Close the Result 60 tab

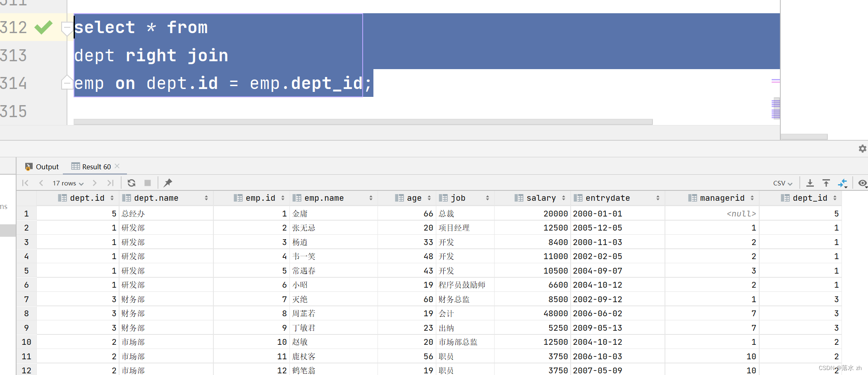[117, 166]
